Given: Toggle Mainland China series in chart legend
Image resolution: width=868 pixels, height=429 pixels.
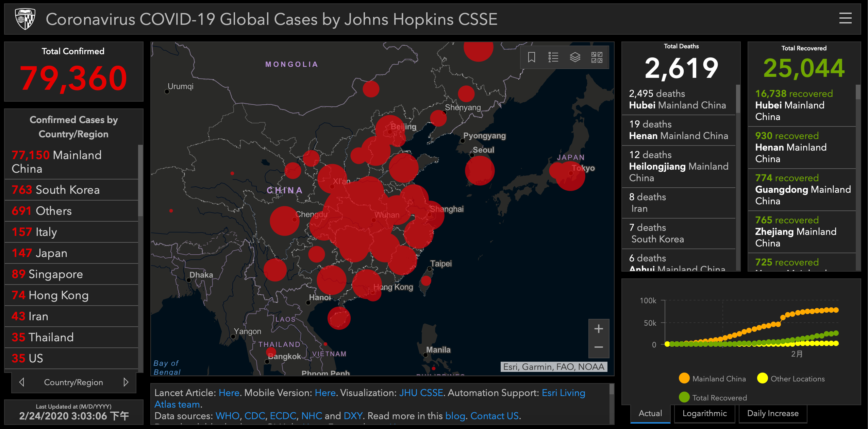Looking at the screenshot, I should click(712, 378).
